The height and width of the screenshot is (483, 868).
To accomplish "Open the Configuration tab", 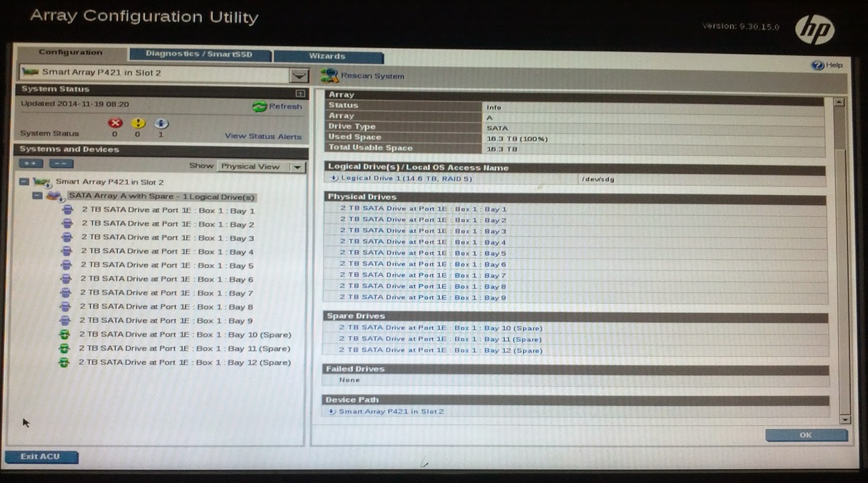I will [x=72, y=53].
